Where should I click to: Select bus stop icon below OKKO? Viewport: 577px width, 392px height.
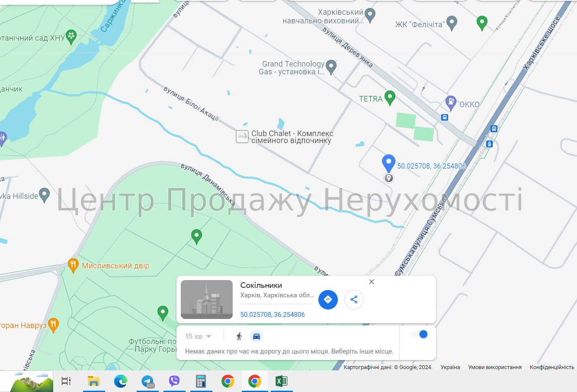point(444,118)
